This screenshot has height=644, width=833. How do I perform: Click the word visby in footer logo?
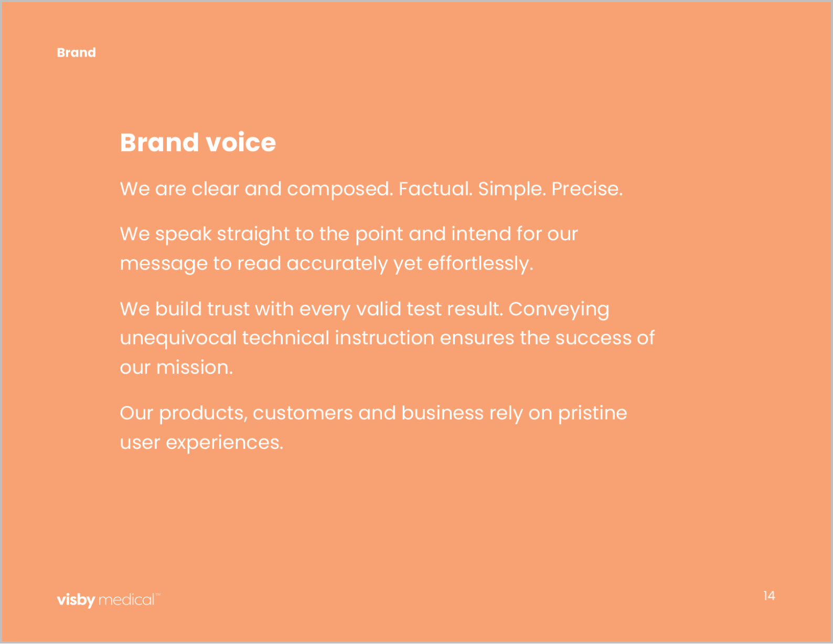click(76, 599)
